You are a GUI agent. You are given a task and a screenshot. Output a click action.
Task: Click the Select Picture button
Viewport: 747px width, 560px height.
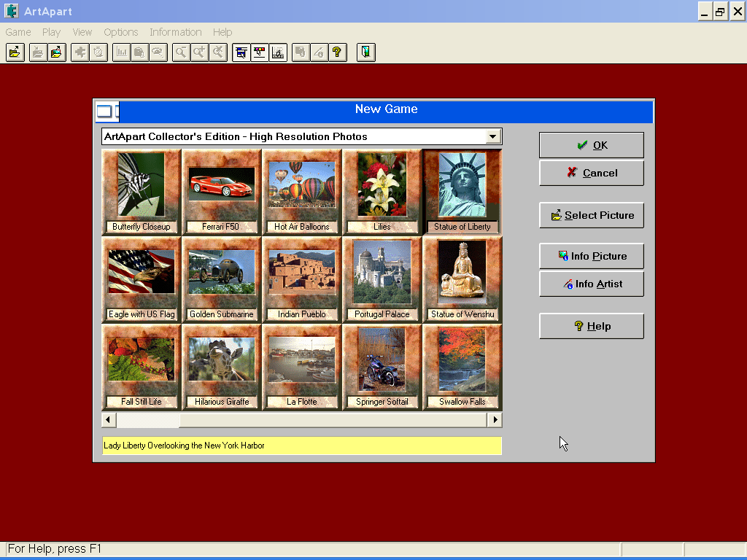coord(591,215)
